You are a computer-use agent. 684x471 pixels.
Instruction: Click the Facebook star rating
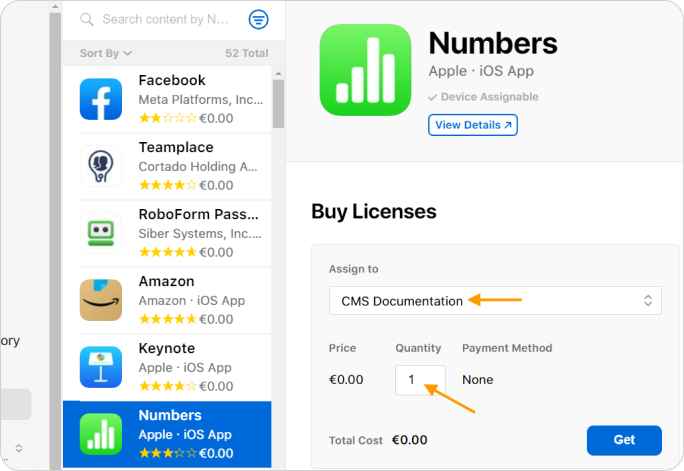[168, 118]
